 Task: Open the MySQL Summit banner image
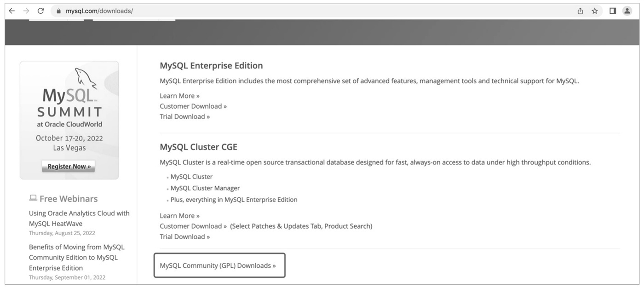(x=69, y=120)
